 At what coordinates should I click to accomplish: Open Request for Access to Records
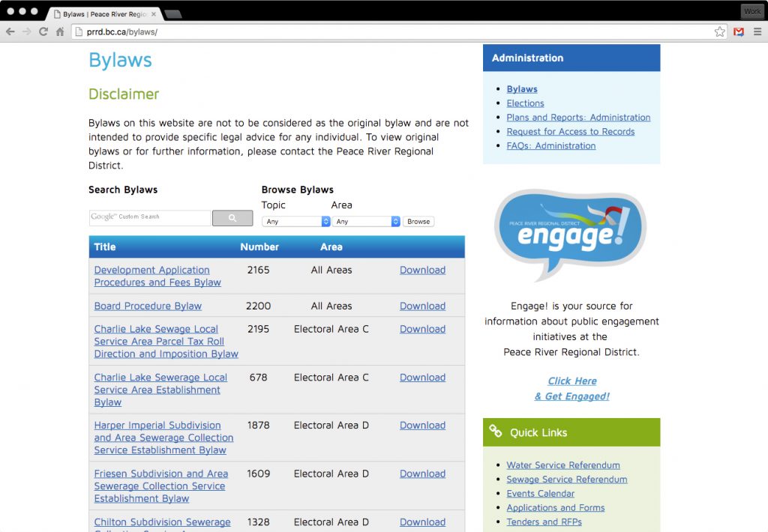[571, 132]
